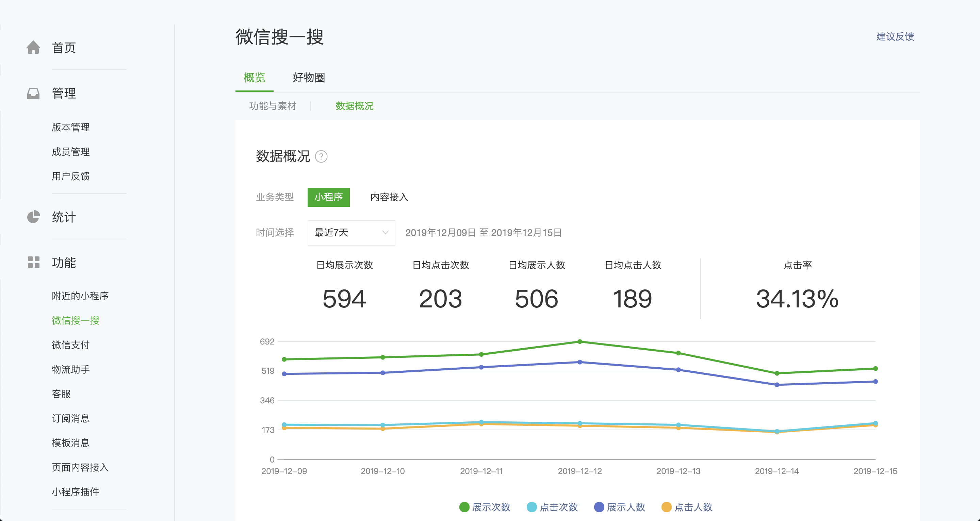Open 附近的小程序 in the sidebar
This screenshot has height=521, width=980.
point(80,296)
